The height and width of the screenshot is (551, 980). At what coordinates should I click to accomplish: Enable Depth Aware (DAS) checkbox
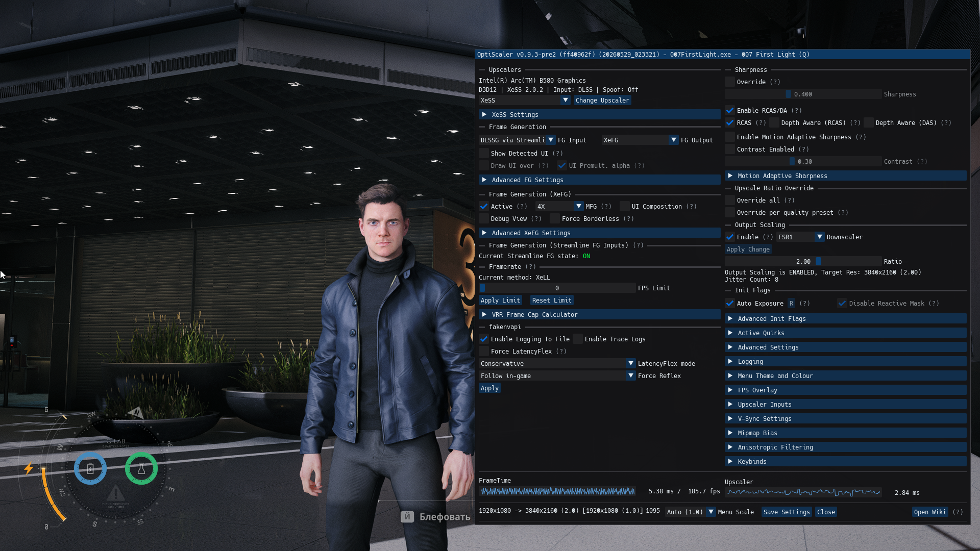[x=869, y=123]
